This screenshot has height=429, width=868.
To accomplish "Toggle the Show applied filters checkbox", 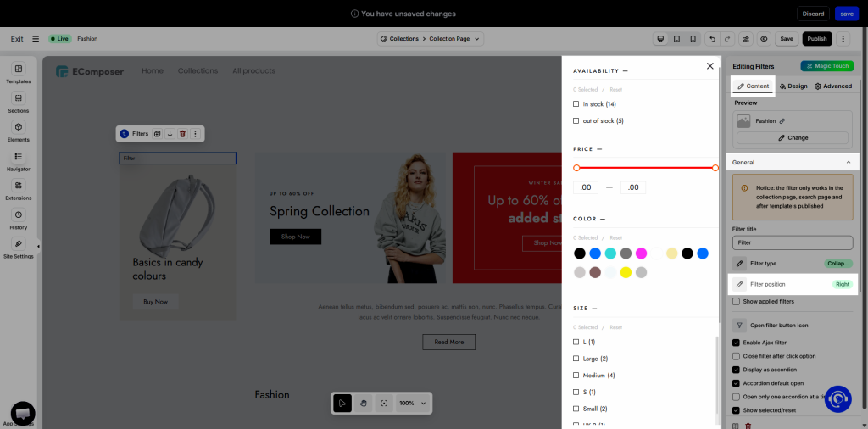I will (x=736, y=301).
